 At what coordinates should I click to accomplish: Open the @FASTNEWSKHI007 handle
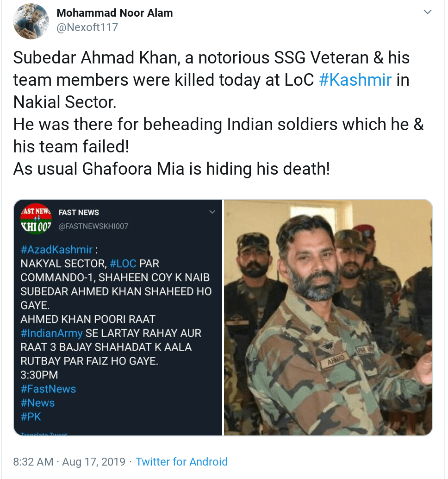(x=93, y=226)
